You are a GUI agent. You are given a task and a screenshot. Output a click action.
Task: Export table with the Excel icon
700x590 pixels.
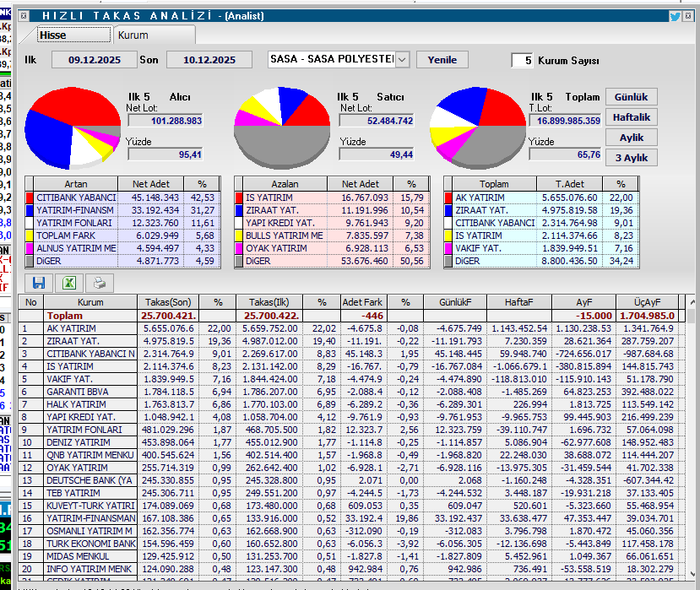[x=69, y=284]
